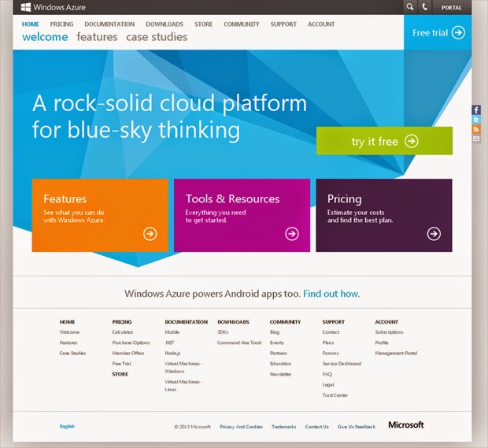Open footer Contact Us link
This screenshot has height=448, width=488.
pos(317,427)
